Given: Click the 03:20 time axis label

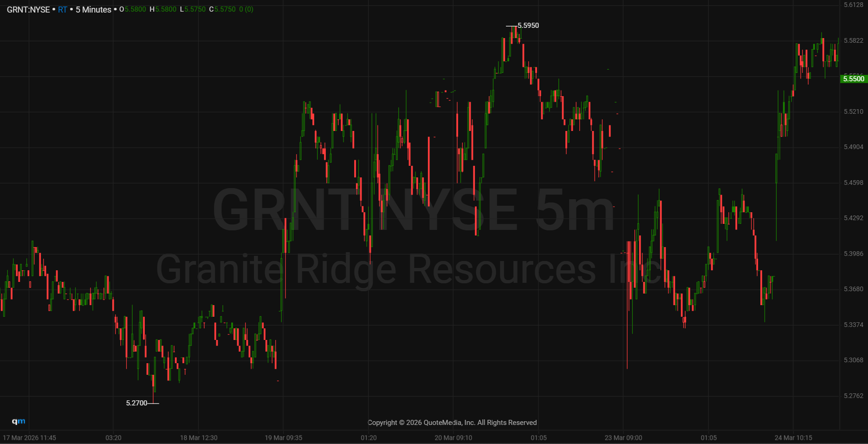Looking at the screenshot, I should (113, 438).
